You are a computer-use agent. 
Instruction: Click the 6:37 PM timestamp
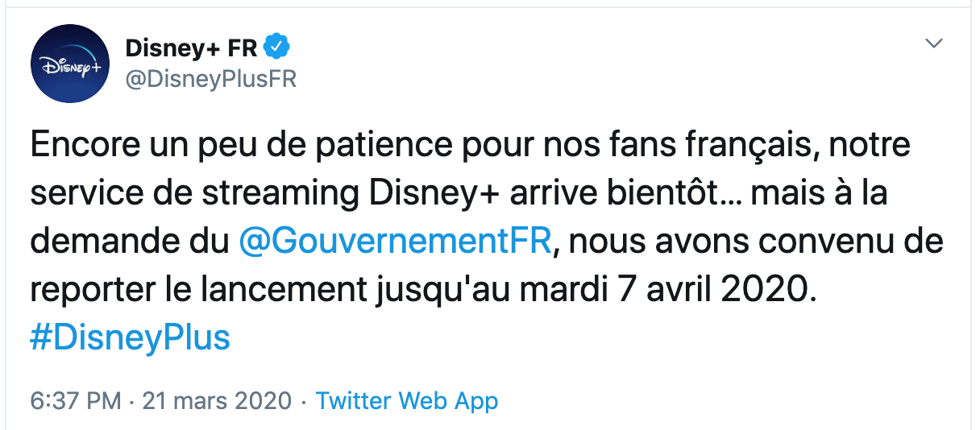[76, 400]
